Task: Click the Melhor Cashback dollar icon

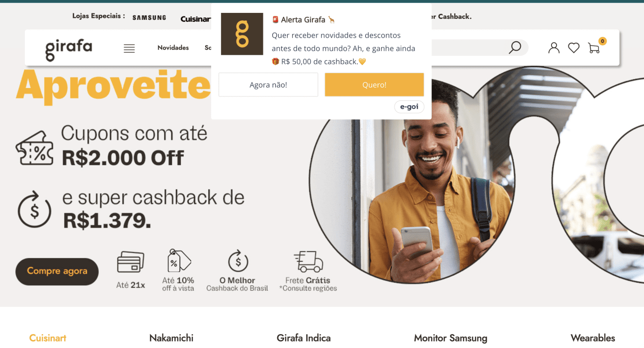Action: pyautogui.click(x=238, y=261)
